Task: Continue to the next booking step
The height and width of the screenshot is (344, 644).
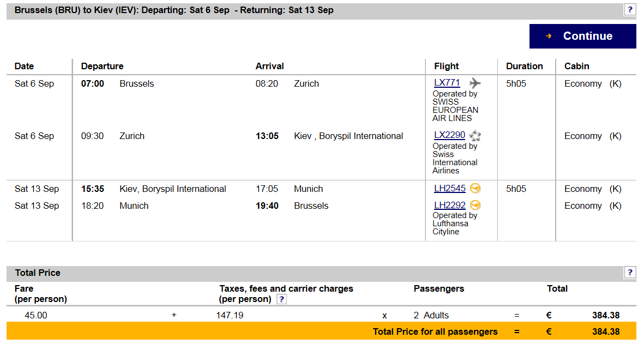Action: (x=582, y=36)
